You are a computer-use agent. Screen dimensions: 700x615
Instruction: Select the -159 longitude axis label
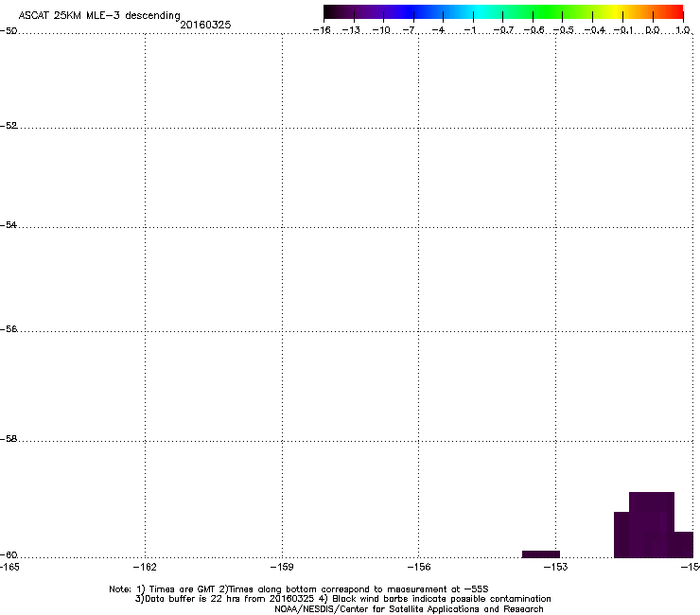coord(282,567)
